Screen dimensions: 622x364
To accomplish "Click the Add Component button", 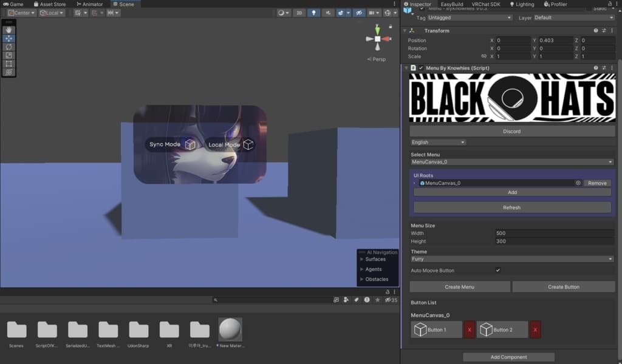I will (x=508, y=357).
